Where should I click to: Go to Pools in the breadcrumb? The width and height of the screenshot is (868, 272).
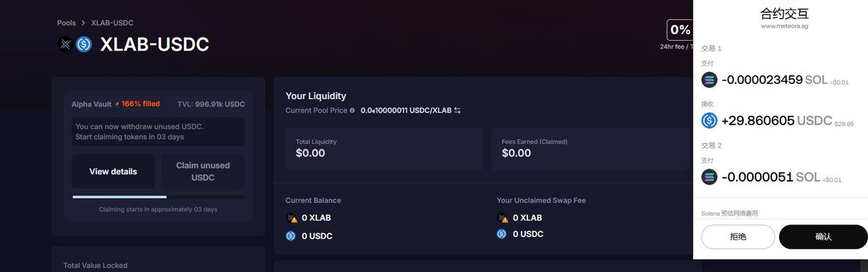click(x=67, y=23)
